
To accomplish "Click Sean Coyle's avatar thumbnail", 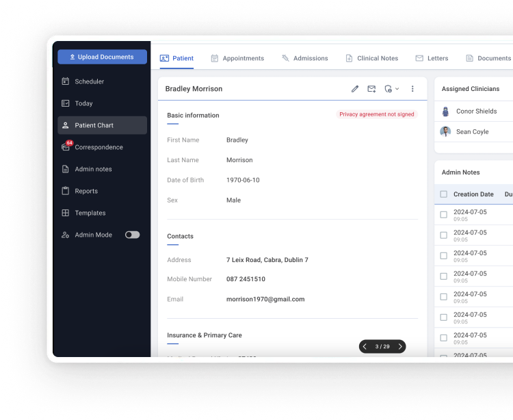I will click(445, 132).
